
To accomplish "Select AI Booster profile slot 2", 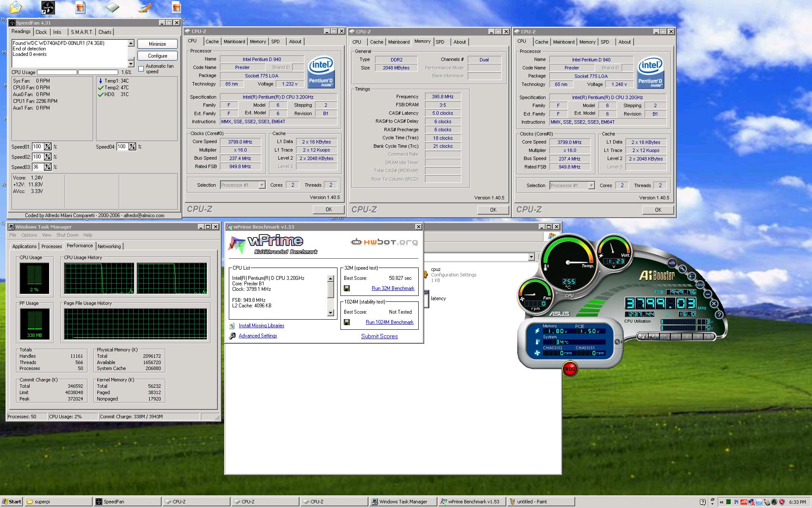I will 687,337.
